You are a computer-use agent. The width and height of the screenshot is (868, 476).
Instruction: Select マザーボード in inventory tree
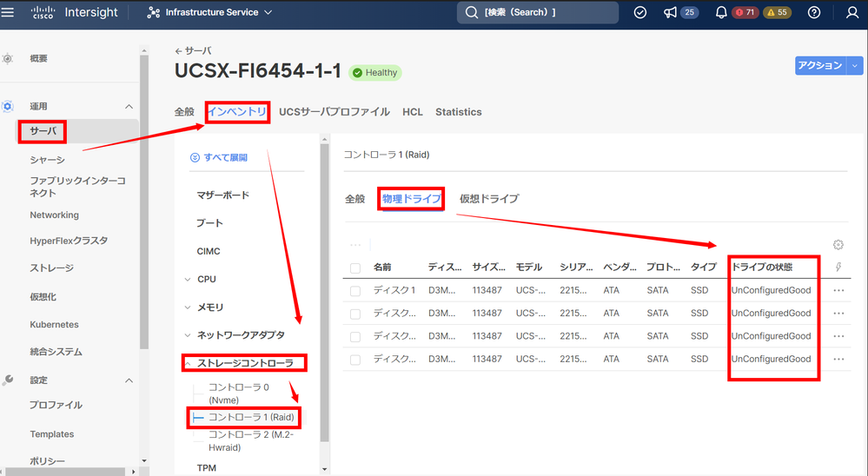[223, 195]
